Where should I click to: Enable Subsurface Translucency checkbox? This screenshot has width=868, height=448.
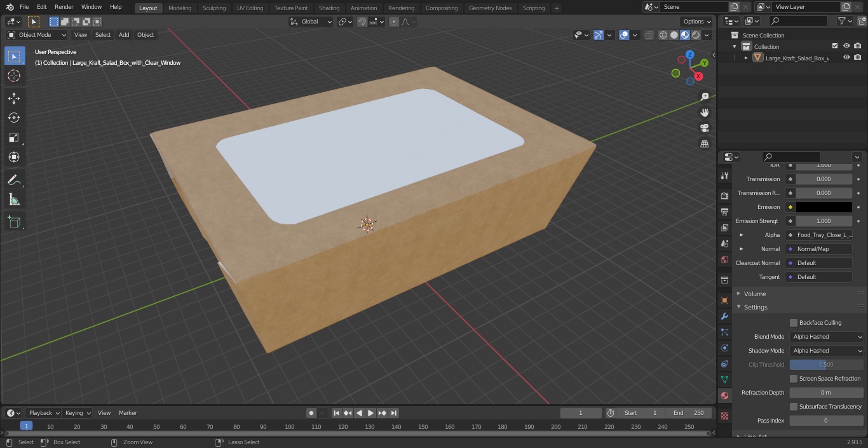[794, 407]
